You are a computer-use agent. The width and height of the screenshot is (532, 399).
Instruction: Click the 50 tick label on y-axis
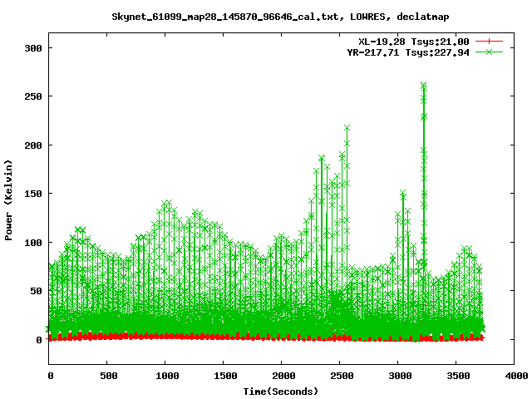pyautogui.click(x=35, y=291)
